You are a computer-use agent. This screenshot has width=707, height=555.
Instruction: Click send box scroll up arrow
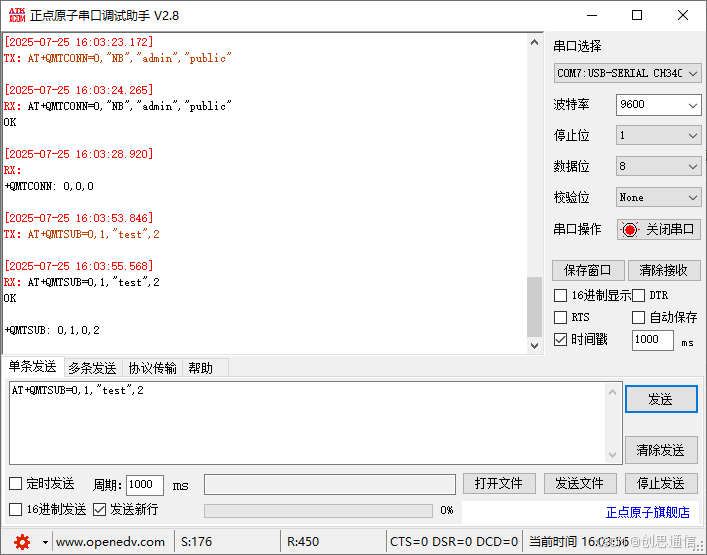(x=612, y=392)
